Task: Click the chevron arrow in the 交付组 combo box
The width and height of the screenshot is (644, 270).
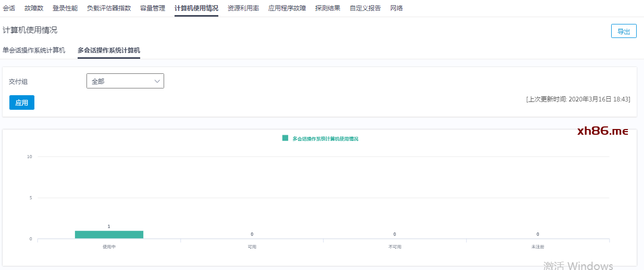Action: click(x=157, y=81)
